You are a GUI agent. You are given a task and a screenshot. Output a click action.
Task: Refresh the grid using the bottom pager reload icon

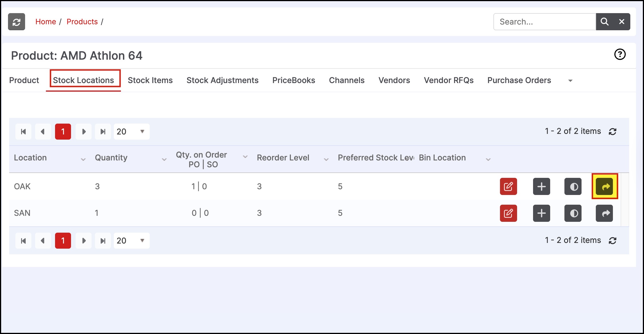612,241
